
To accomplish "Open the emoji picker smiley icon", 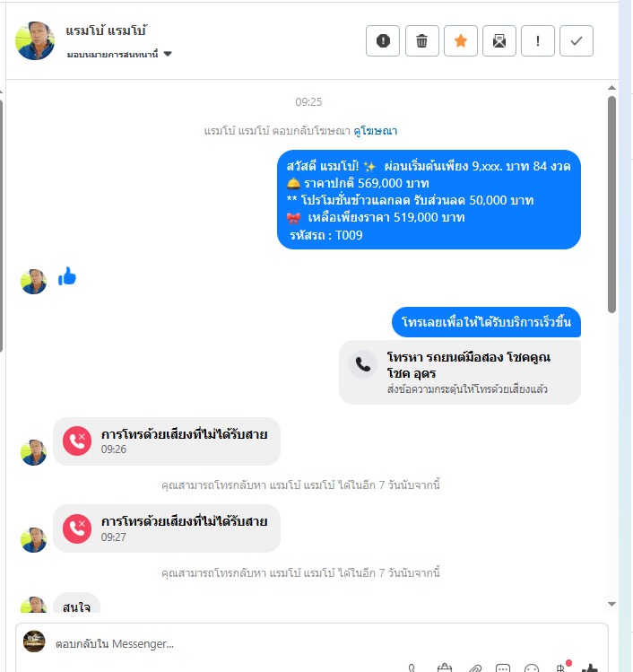I will click(x=532, y=668).
